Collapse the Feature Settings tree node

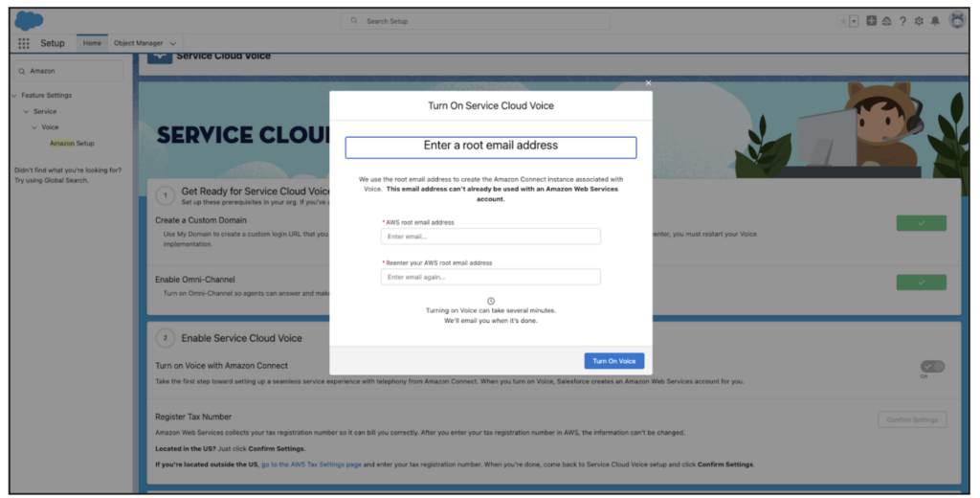click(13, 96)
